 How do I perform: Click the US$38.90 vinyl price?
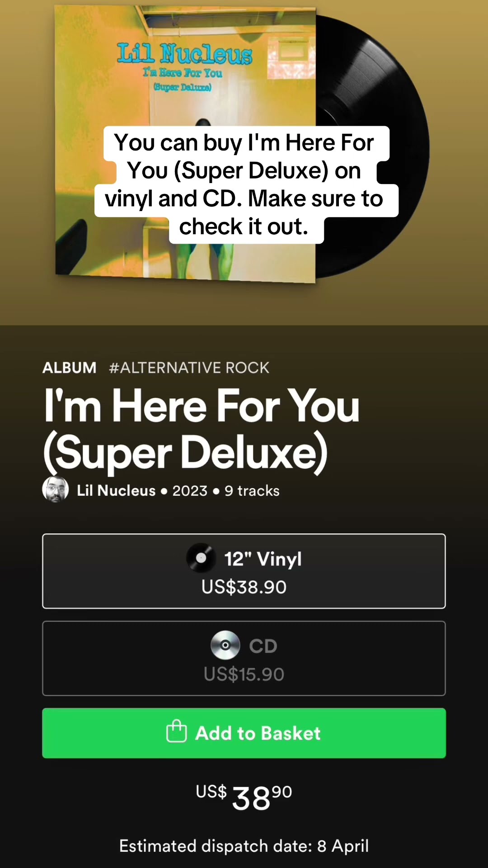click(244, 587)
